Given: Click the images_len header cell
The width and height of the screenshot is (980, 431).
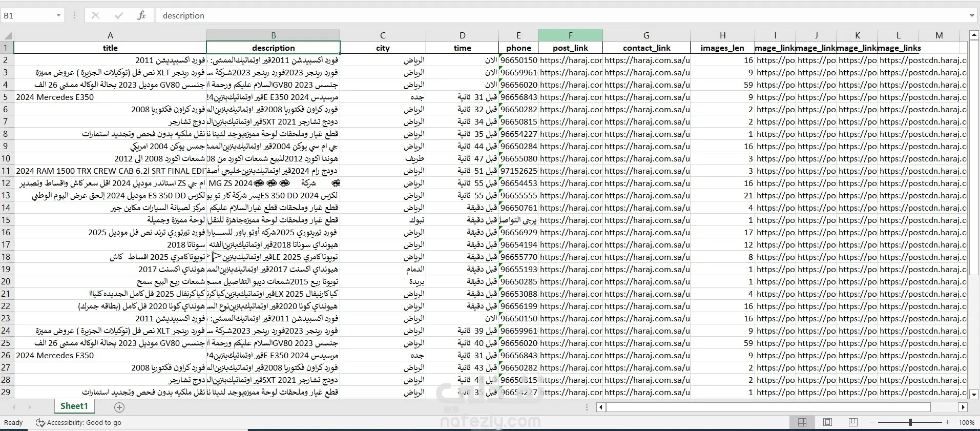Looking at the screenshot, I should [x=722, y=48].
